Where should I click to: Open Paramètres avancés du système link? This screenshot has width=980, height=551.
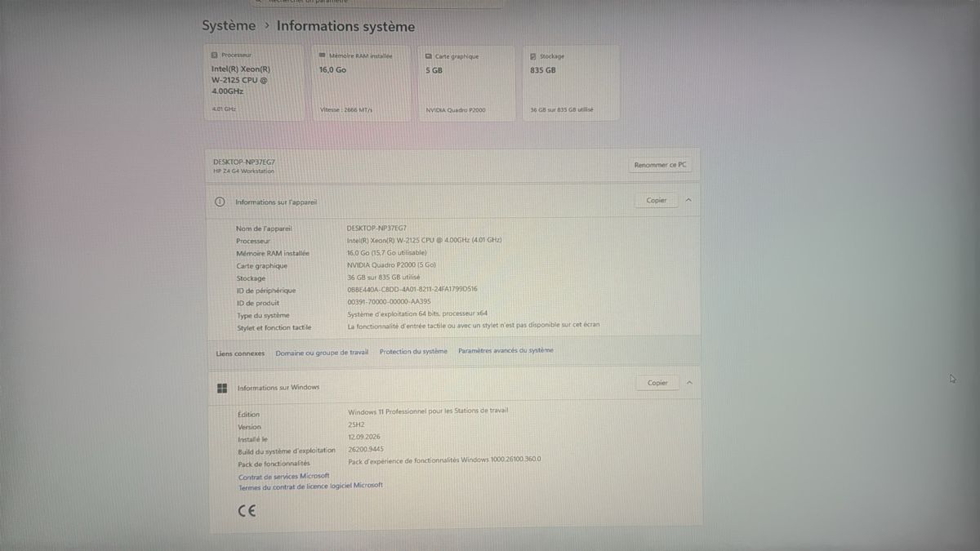pyautogui.click(x=506, y=350)
